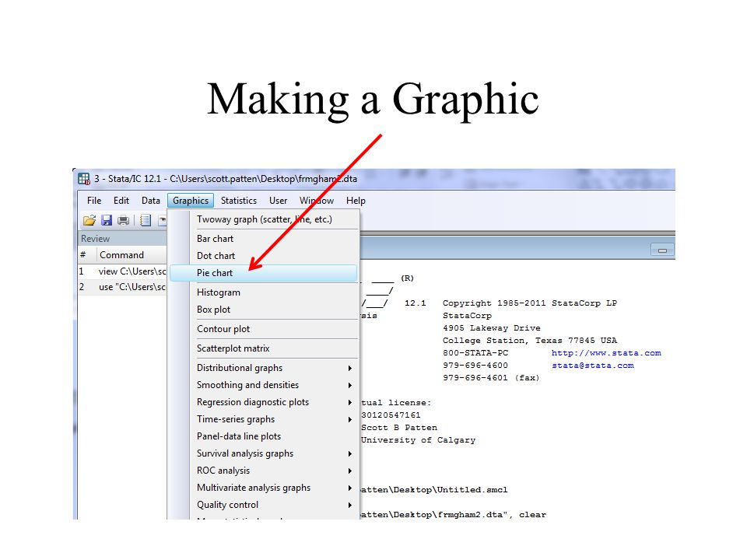Open the File menu
This screenshot has width=747, height=560.
(94, 201)
